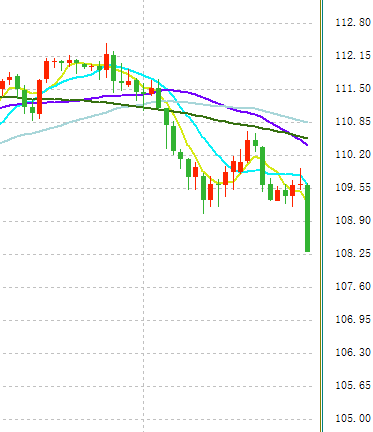This screenshot has width=373, height=432.
Task: Click the 105.00 price axis label
Action: point(353,418)
